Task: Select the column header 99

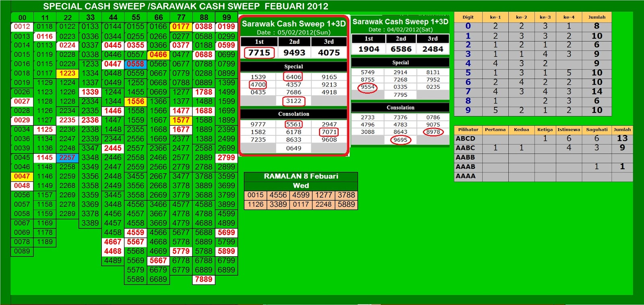Action: pos(227,18)
